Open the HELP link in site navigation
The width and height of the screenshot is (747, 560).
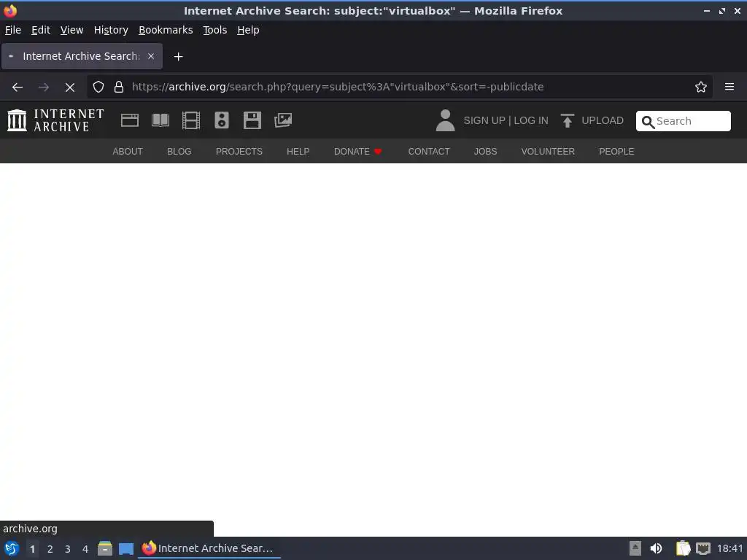298,152
